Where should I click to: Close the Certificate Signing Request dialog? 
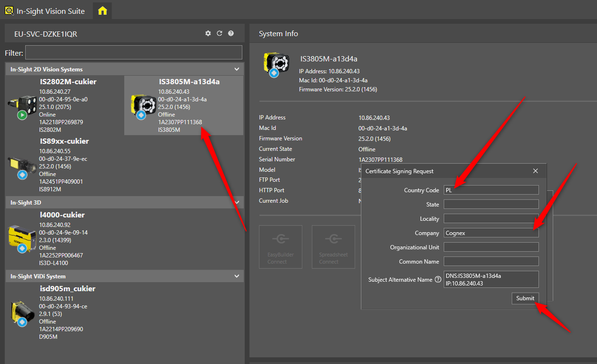[536, 171]
